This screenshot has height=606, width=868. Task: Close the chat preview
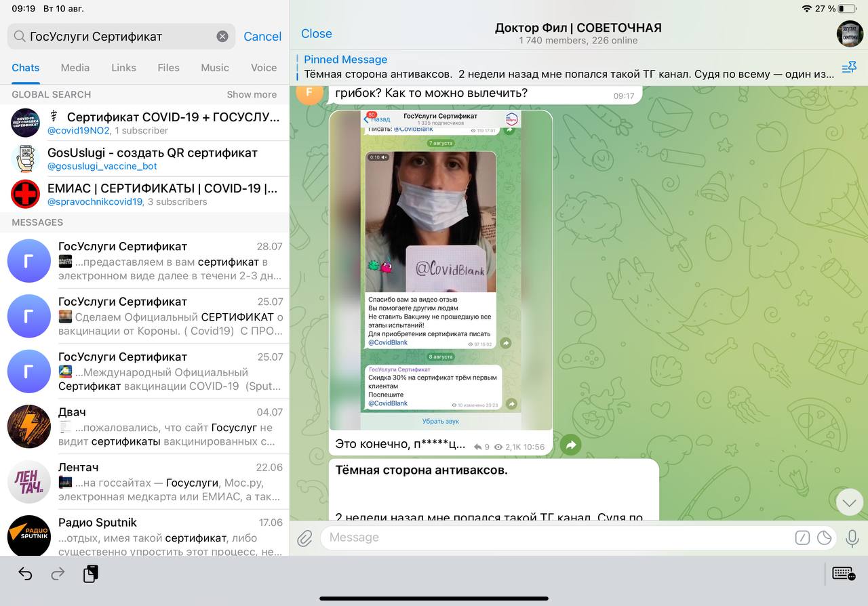[317, 34]
